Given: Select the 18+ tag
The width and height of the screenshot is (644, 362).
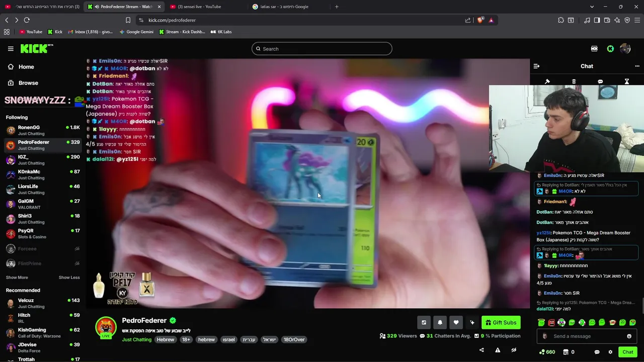Looking at the screenshot, I should tap(186, 339).
